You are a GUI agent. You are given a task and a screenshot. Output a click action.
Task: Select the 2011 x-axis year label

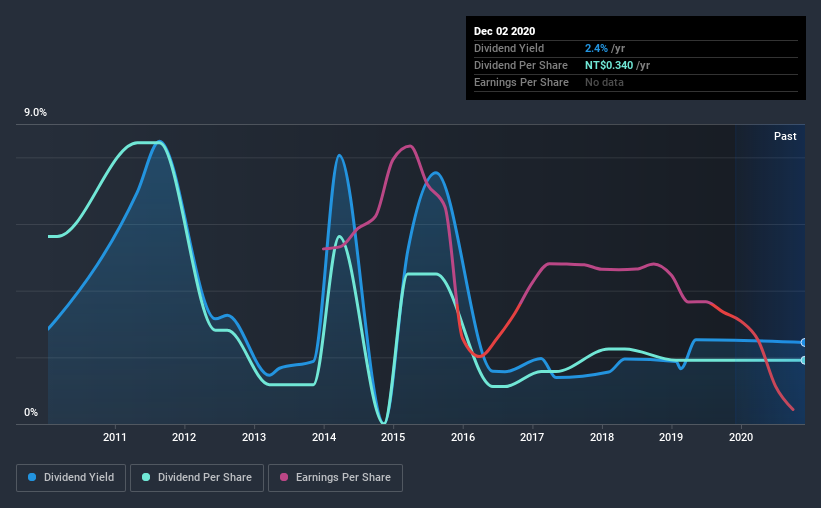[x=115, y=437]
